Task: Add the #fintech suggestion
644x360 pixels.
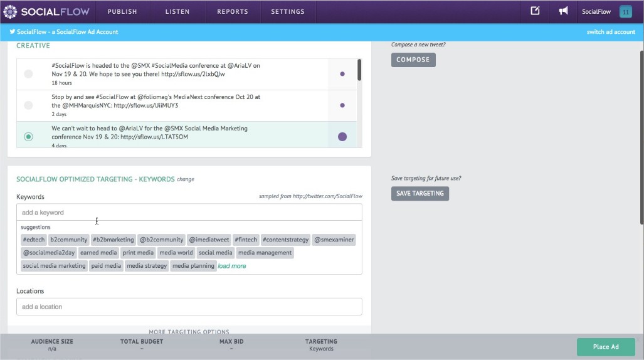Action: 246,240
